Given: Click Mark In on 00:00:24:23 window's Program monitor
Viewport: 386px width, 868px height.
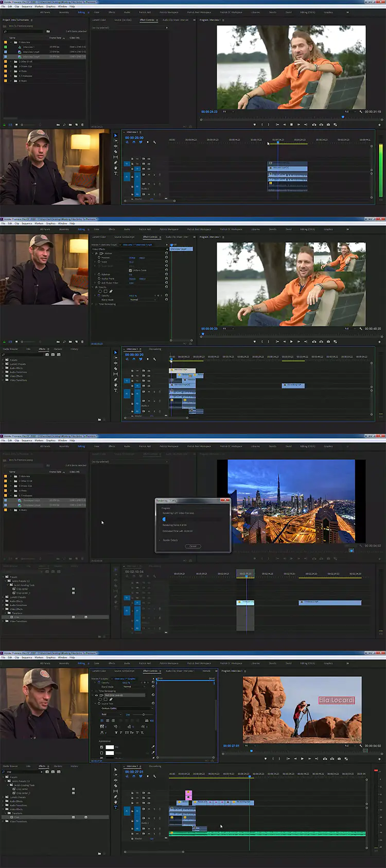Looking at the screenshot, I should pyautogui.click(x=262, y=124).
